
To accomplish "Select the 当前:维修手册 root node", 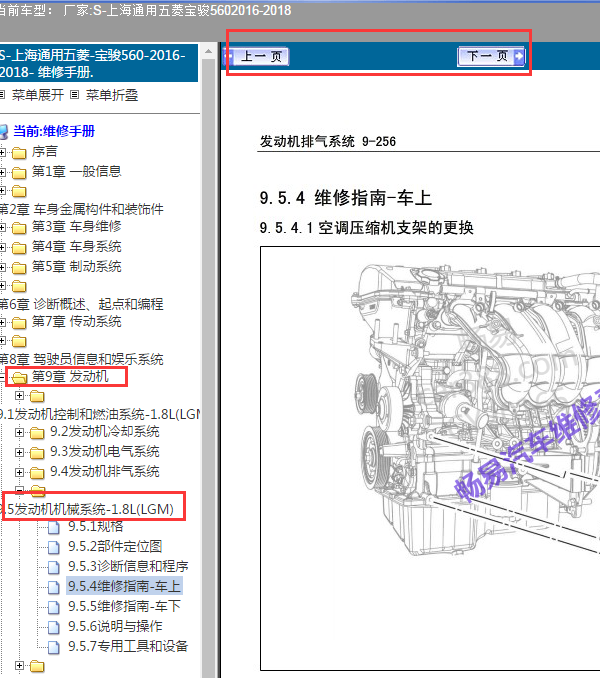I will click(54, 131).
